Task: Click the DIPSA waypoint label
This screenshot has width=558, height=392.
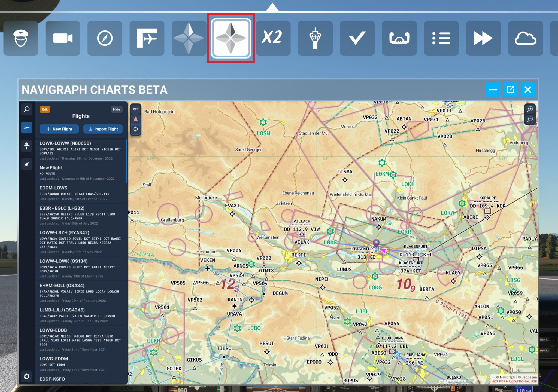Action: [479, 248]
